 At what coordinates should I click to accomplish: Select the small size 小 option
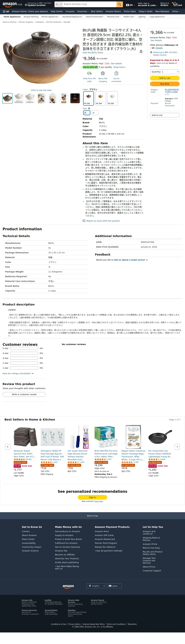coord(95,113)
